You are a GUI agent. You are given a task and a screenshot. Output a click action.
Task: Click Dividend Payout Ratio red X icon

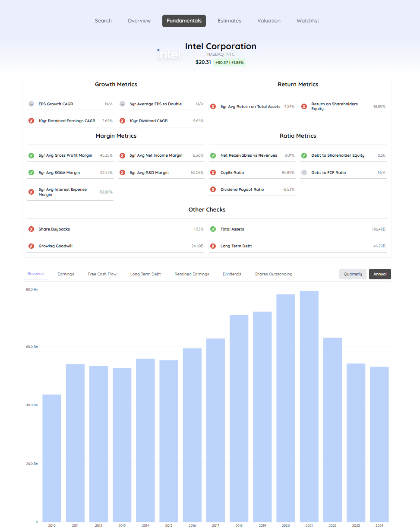coord(213,190)
